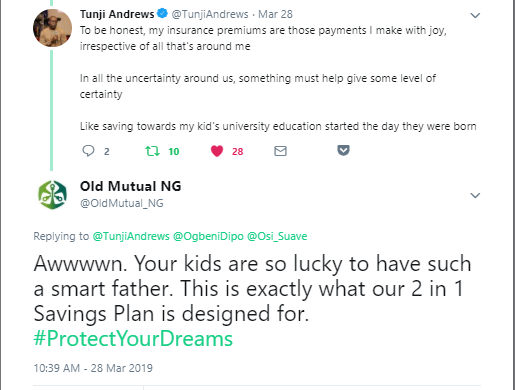Open the @TunjiAndrews handle in tweet header
Viewport: 515px width, 390px height.
pos(210,14)
